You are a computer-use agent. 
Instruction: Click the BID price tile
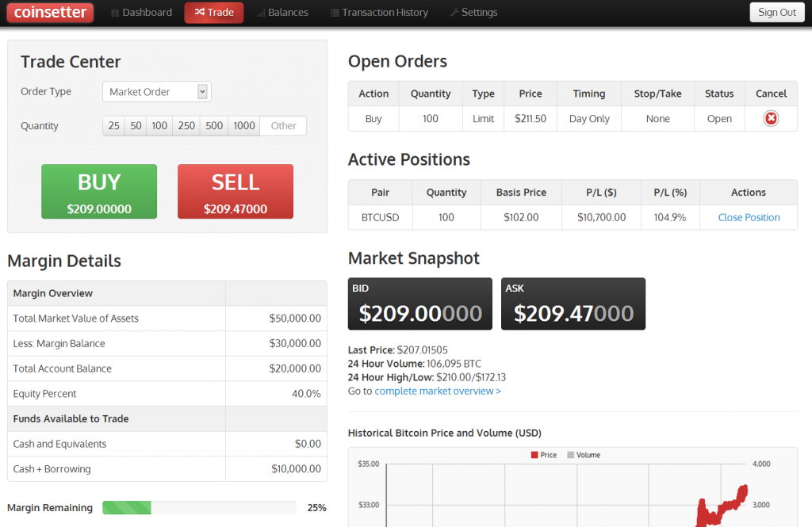pyautogui.click(x=419, y=304)
